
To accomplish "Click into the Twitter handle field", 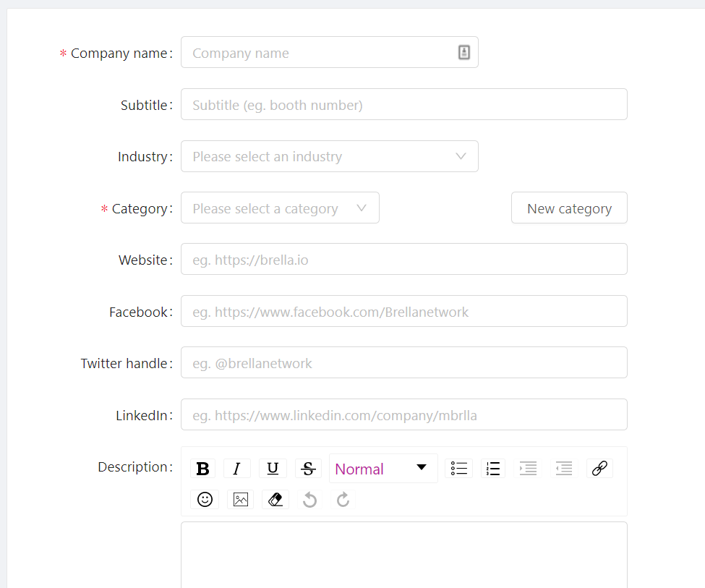I will coord(403,362).
